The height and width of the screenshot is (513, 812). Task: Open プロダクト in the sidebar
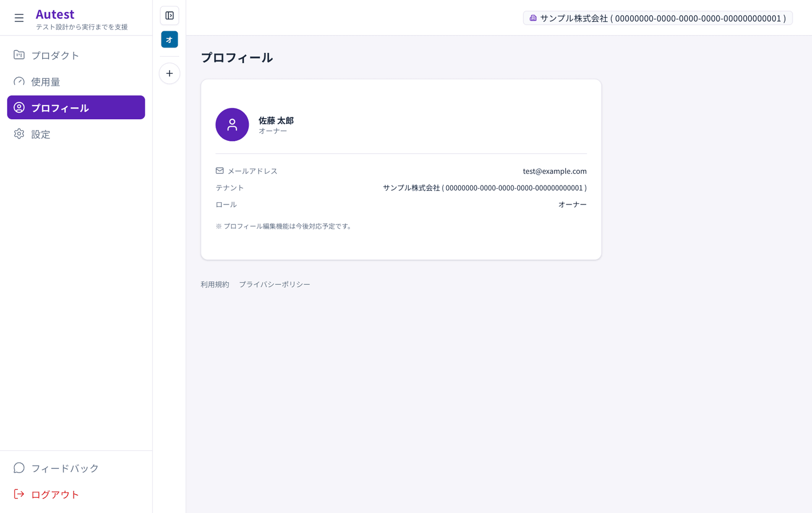(76, 55)
